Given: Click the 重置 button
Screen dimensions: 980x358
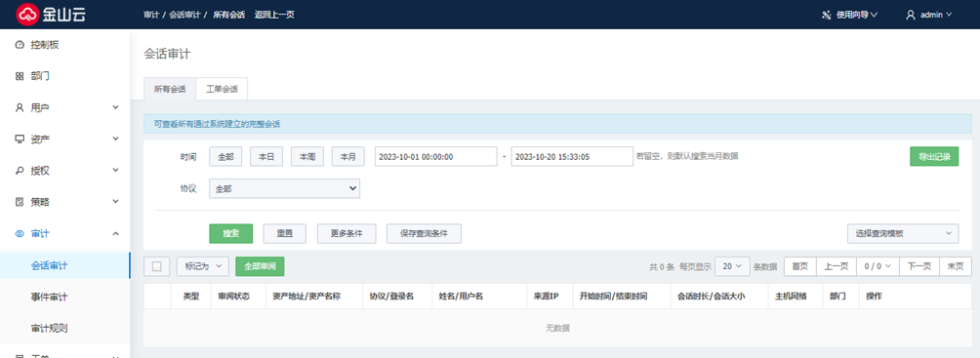Looking at the screenshot, I should tap(285, 234).
